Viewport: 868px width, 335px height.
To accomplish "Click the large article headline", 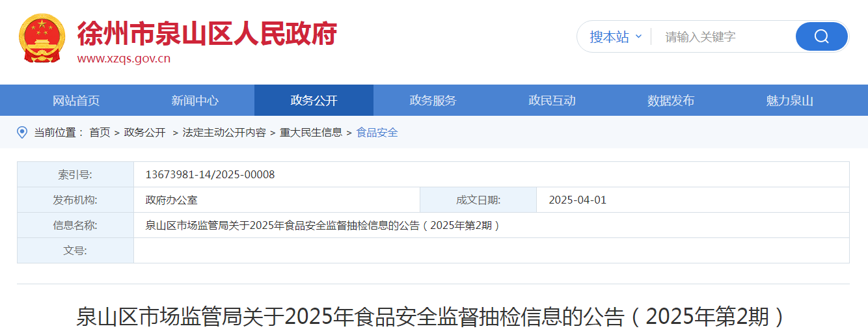I will (433, 317).
